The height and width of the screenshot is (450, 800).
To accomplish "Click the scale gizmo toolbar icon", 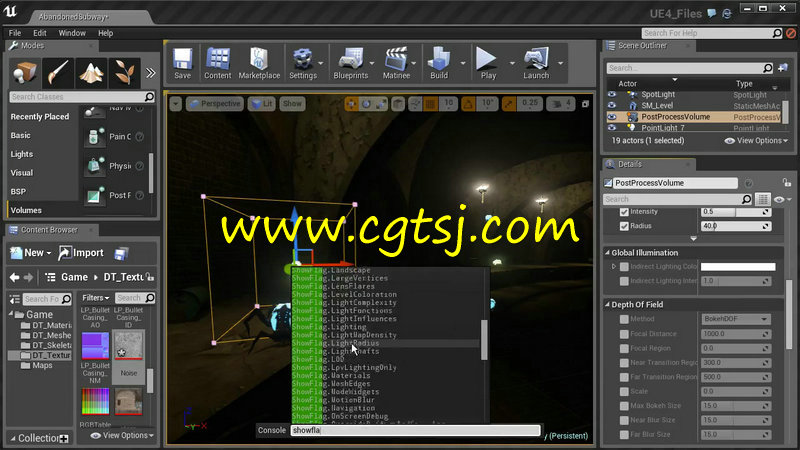I will (381, 104).
